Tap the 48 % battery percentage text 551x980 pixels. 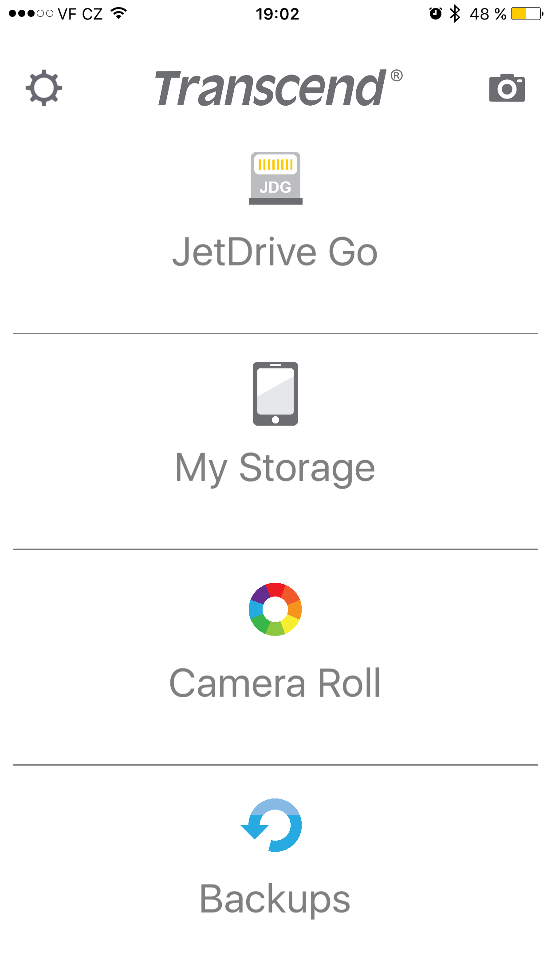click(488, 14)
